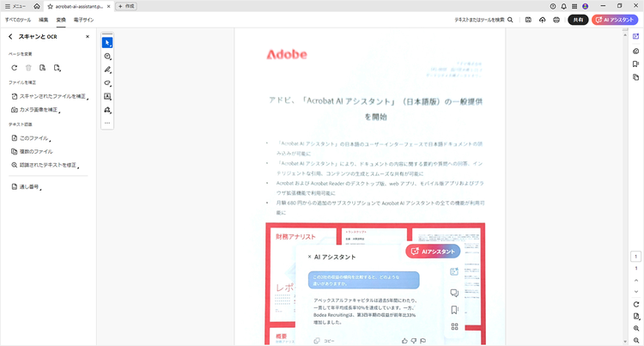Select the add text box tool
644x346 pixels.
107,96
